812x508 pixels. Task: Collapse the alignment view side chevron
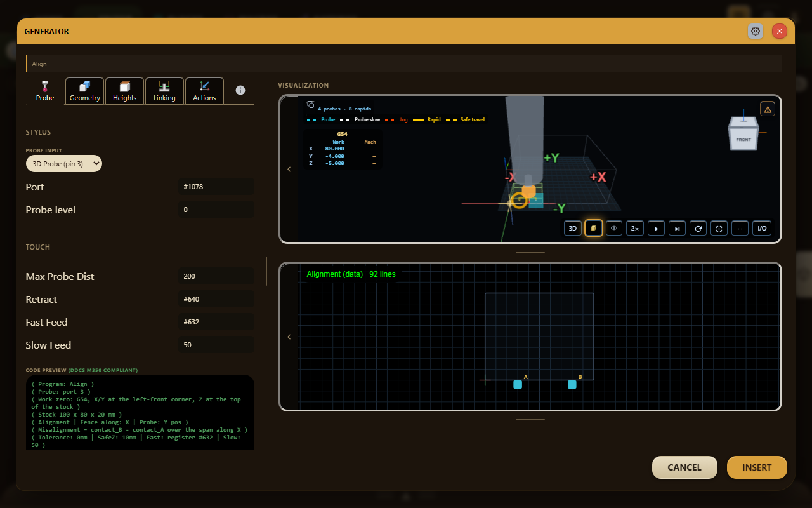point(289,337)
